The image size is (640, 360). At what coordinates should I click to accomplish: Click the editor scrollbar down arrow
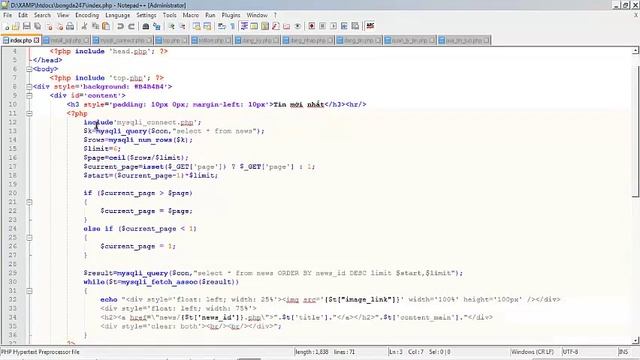pos(636,340)
